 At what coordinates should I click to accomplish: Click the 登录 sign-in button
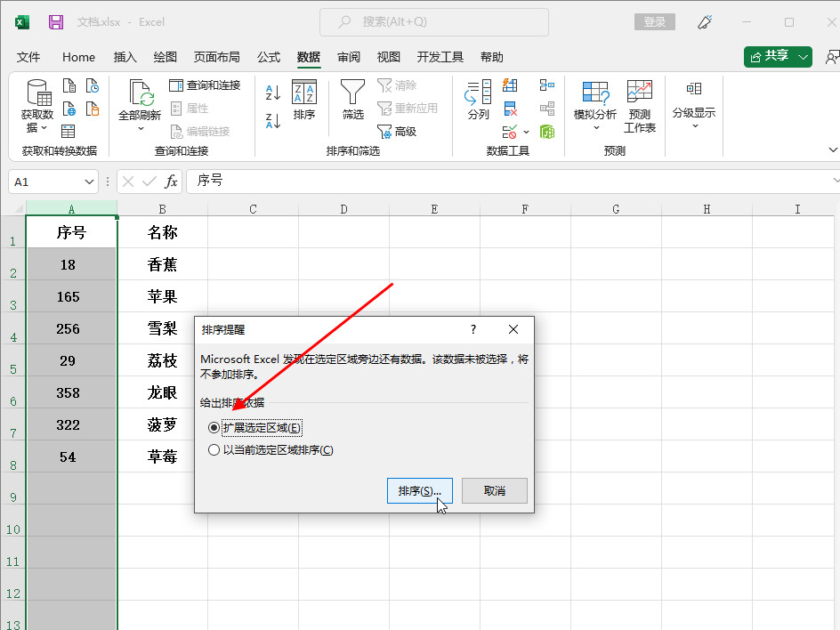(655, 22)
